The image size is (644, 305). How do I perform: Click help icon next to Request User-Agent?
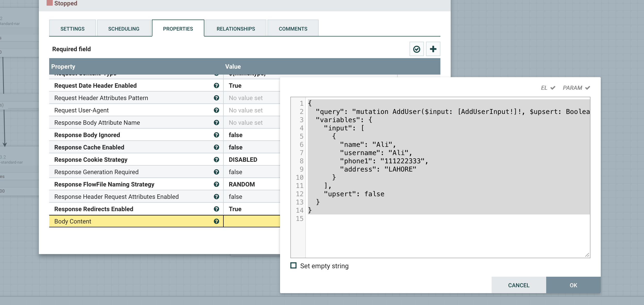coord(217,110)
